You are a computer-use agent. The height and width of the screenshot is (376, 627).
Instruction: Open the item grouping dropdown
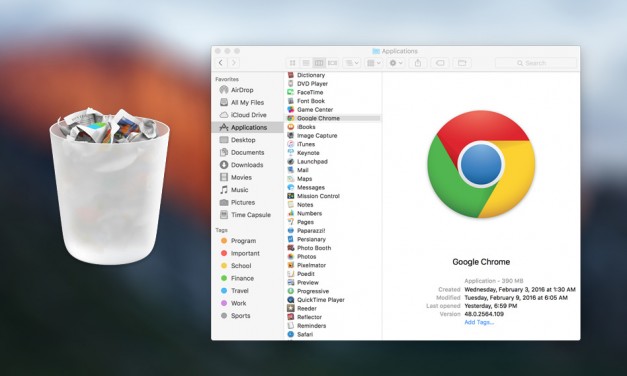(x=374, y=63)
